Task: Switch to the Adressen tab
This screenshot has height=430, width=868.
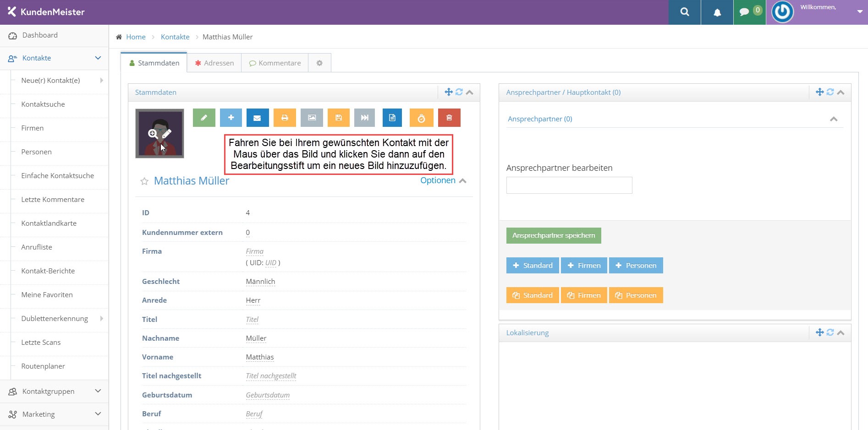Action: click(214, 63)
